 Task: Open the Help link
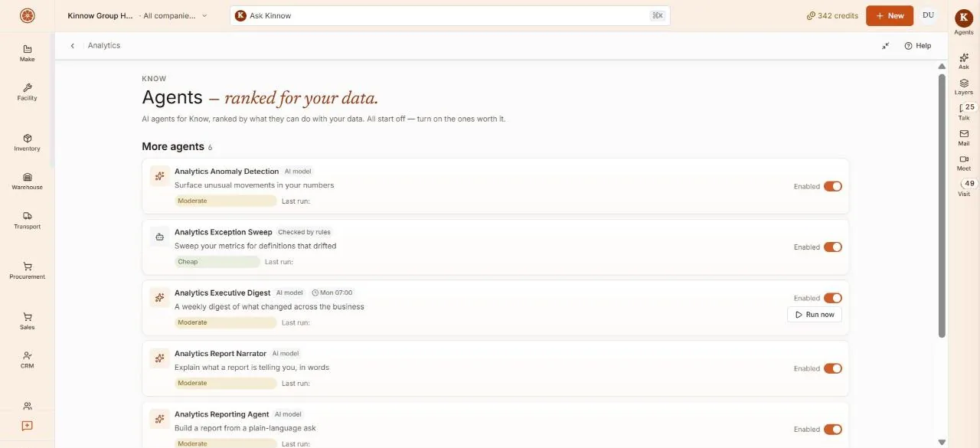[x=918, y=46]
